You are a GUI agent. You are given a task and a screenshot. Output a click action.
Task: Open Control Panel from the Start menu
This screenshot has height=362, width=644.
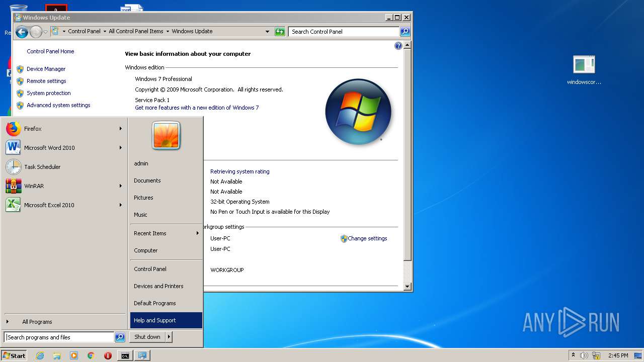tap(166, 269)
